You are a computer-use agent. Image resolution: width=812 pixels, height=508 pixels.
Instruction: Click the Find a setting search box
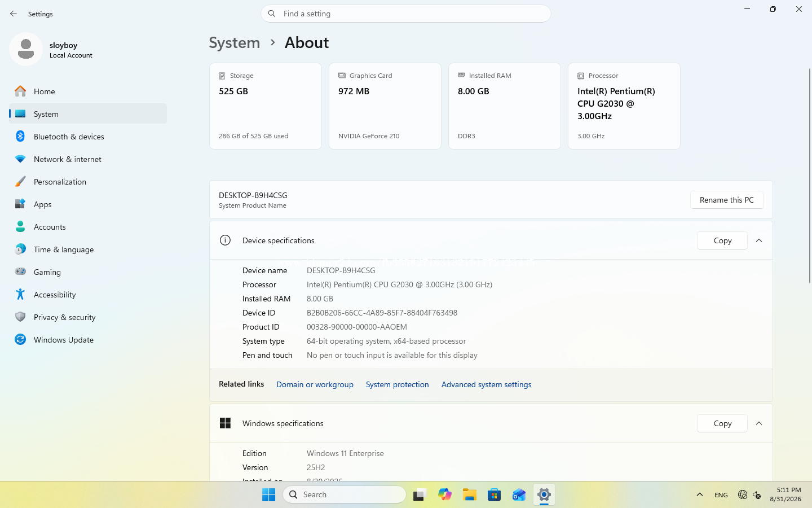[405, 14]
